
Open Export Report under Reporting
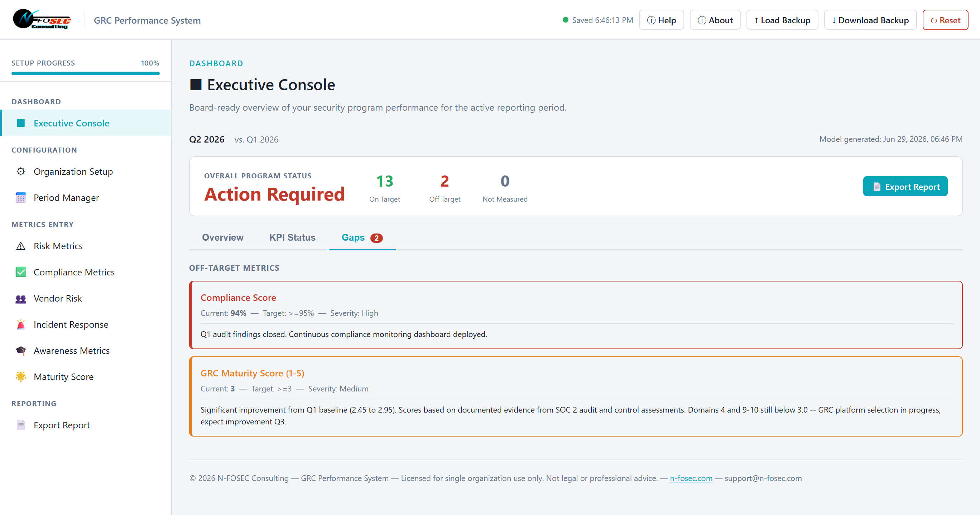pos(86,425)
